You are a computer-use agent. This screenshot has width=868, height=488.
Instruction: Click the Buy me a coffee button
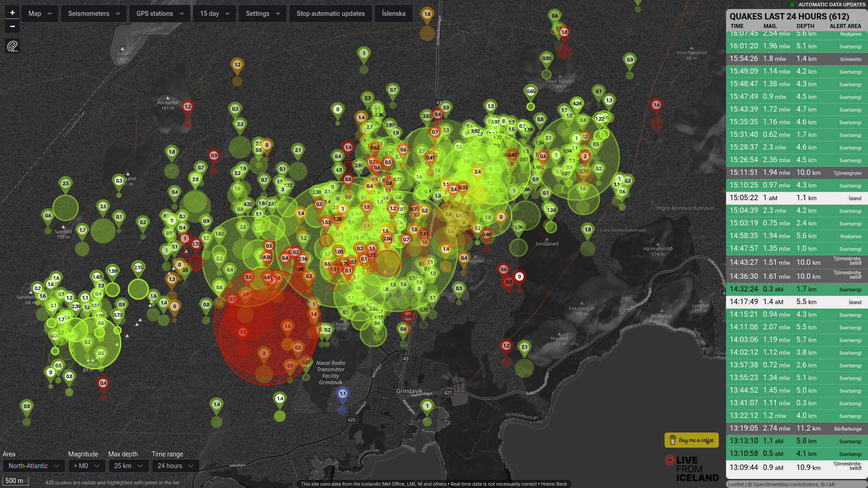[691, 440]
